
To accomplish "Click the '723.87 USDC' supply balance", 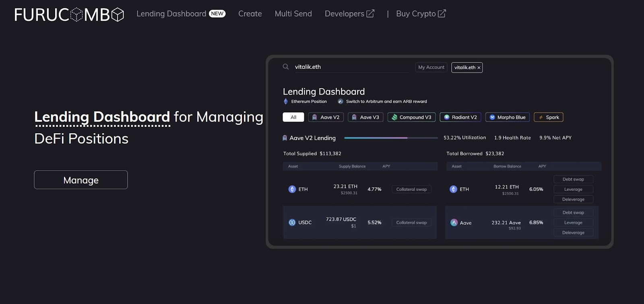I will [341, 219].
